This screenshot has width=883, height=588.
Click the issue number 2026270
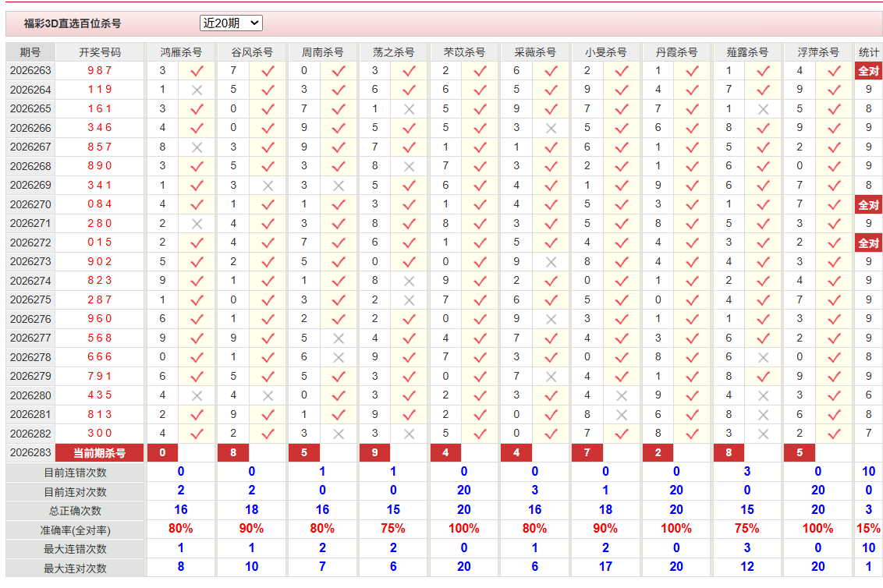(30, 204)
